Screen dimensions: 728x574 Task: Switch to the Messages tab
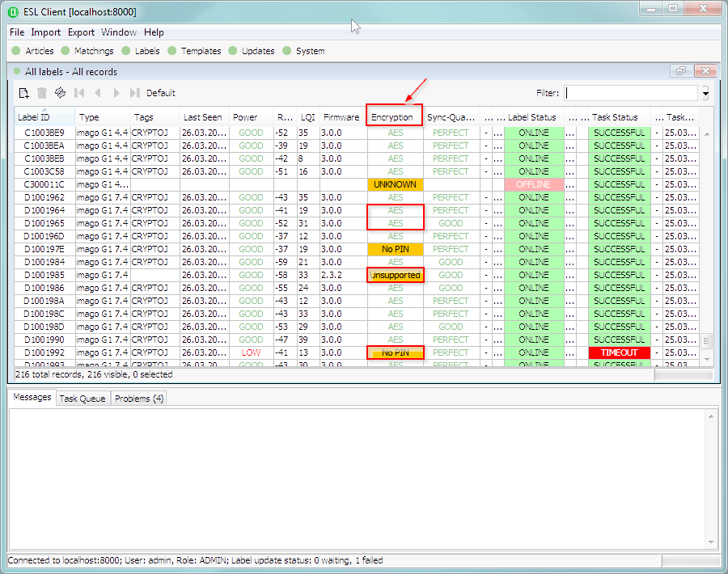pos(32,397)
